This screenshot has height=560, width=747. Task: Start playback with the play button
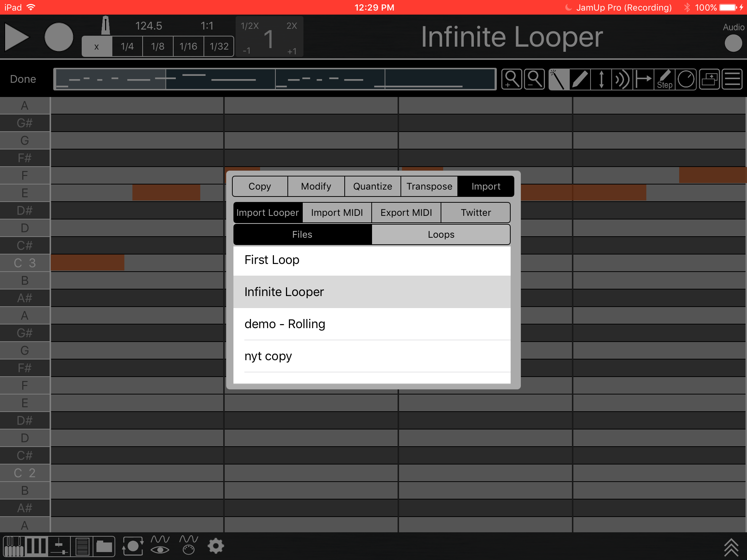(x=17, y=37)
